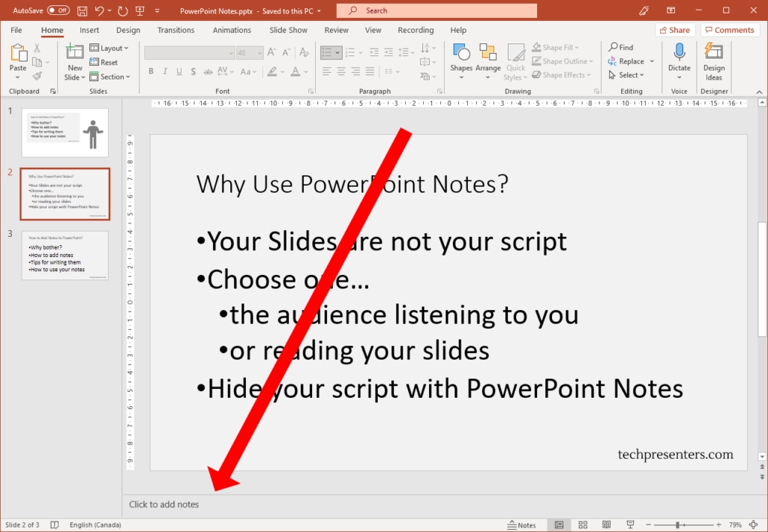Click the Share button
Viewport: 768px width, 532px height.
(675, 30)
